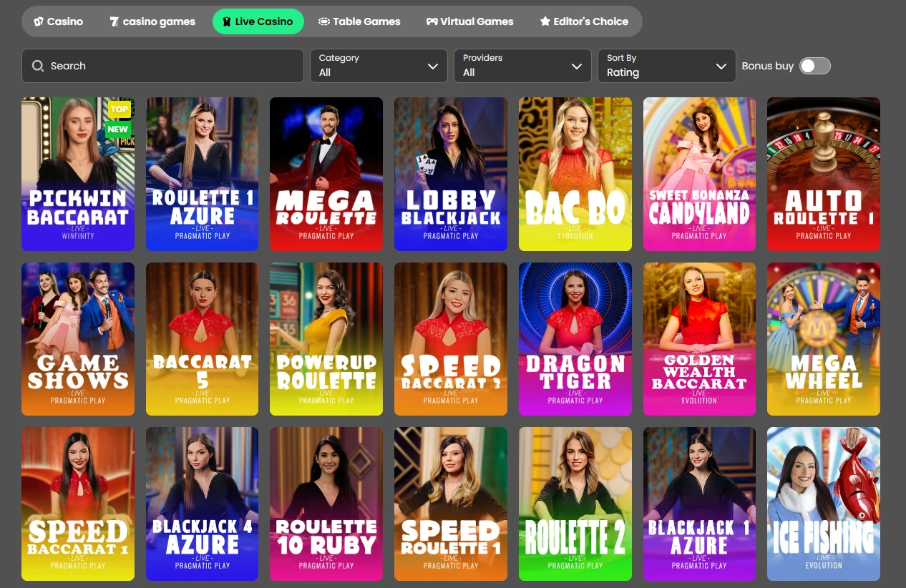
Task: Open the Editor's Choice tab
Action: click(x=584, y=21)
